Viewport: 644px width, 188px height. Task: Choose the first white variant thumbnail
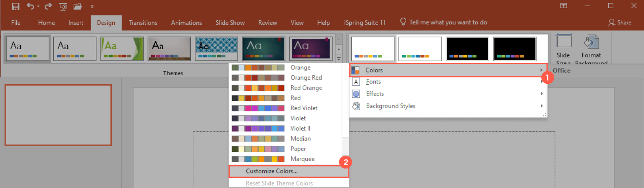pos(373,48)
